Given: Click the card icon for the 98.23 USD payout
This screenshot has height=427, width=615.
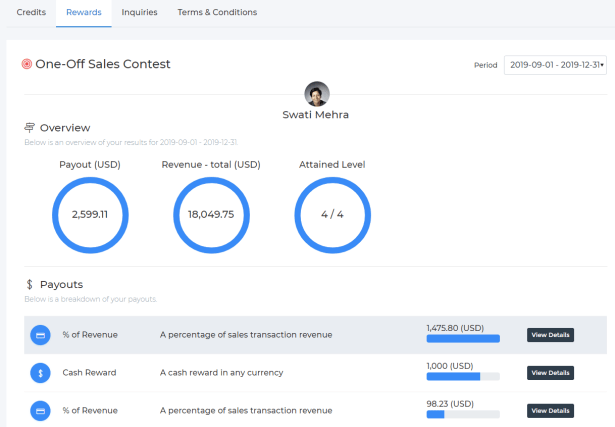Looking at the screenshot, I should 39,410.
